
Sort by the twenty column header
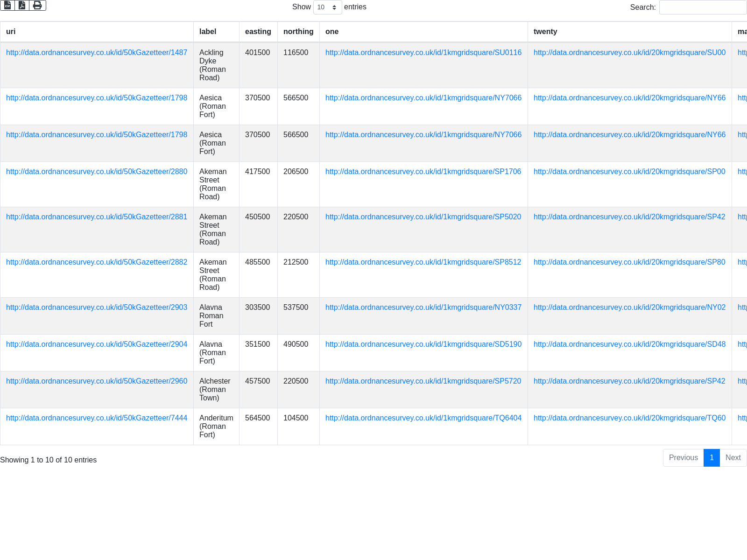[x=545, y=32]
